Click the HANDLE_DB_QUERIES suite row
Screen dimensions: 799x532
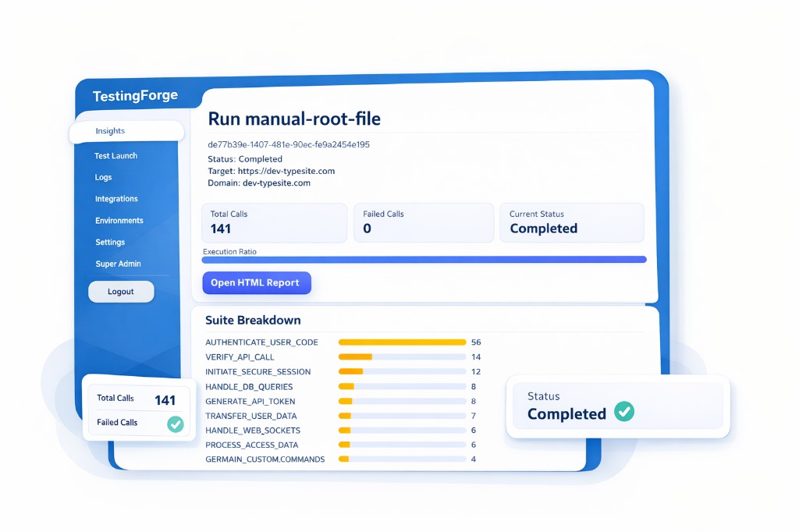click(249, 386)
